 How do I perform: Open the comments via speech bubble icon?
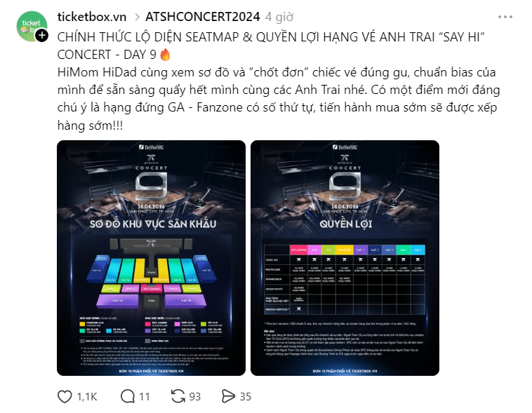(x=128, y=396)
